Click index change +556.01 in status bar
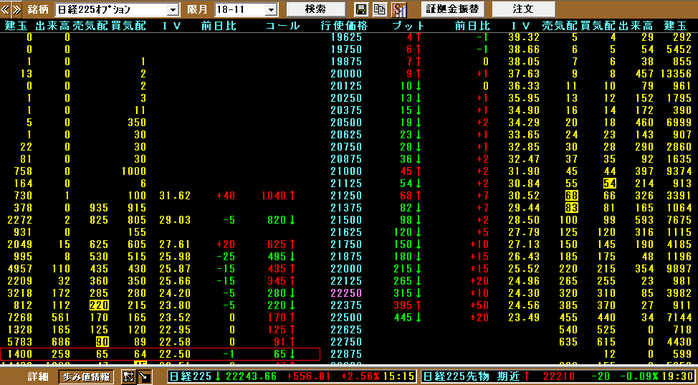This screenshot has height=385, width=698. [308, 377]
